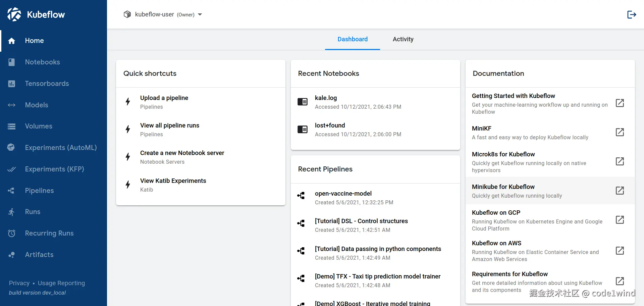Open Experiments (AutoML) in the sidebar
This screenshot has width=644, height=306.
click(x=61, y=148)
